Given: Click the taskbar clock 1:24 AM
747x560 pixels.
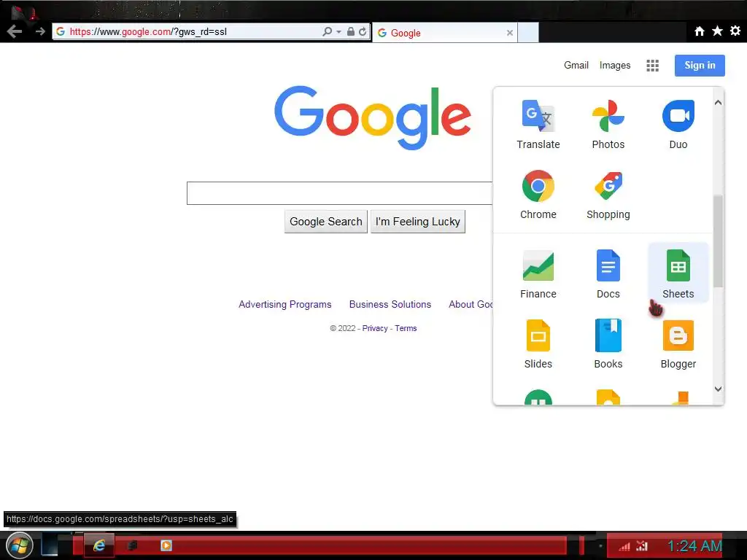Looking at the screenshot, I should (694, 545).
